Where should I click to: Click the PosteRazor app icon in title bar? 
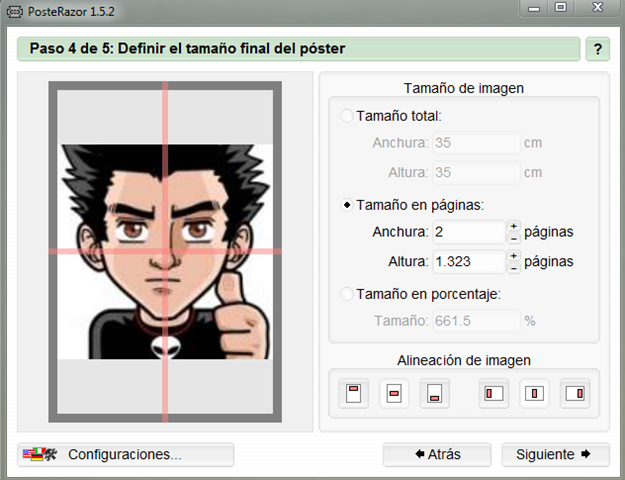15,12
